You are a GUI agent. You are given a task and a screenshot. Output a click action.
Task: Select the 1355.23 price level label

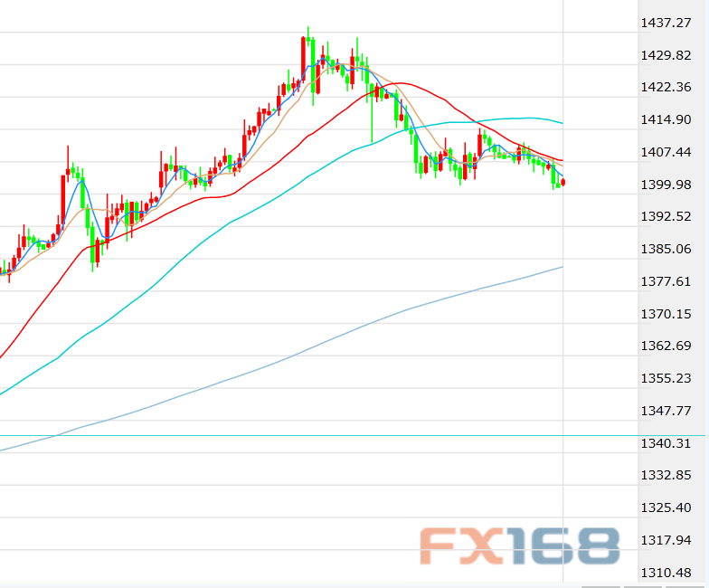pyautogui.click(x=665, y=378)
